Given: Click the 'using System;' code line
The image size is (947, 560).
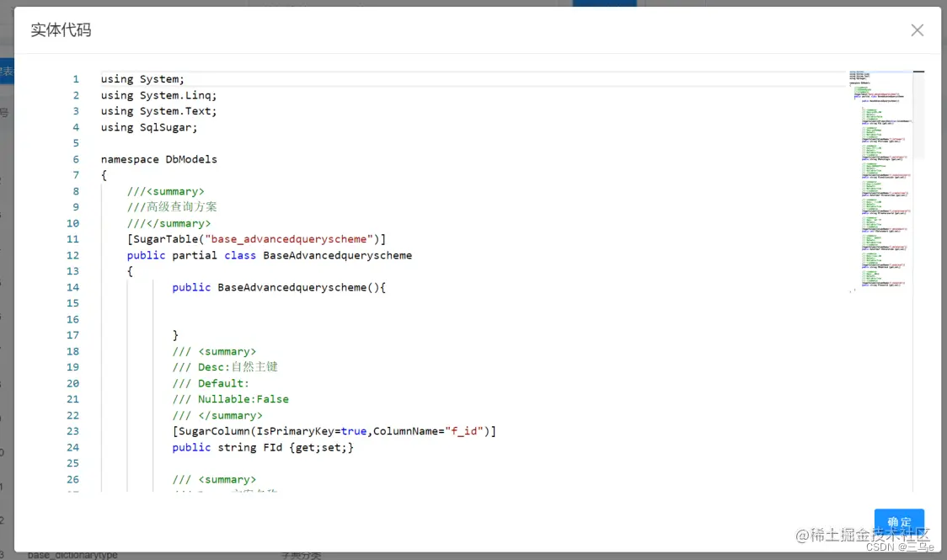Looking at the screenshot, I should pos(142,79).
